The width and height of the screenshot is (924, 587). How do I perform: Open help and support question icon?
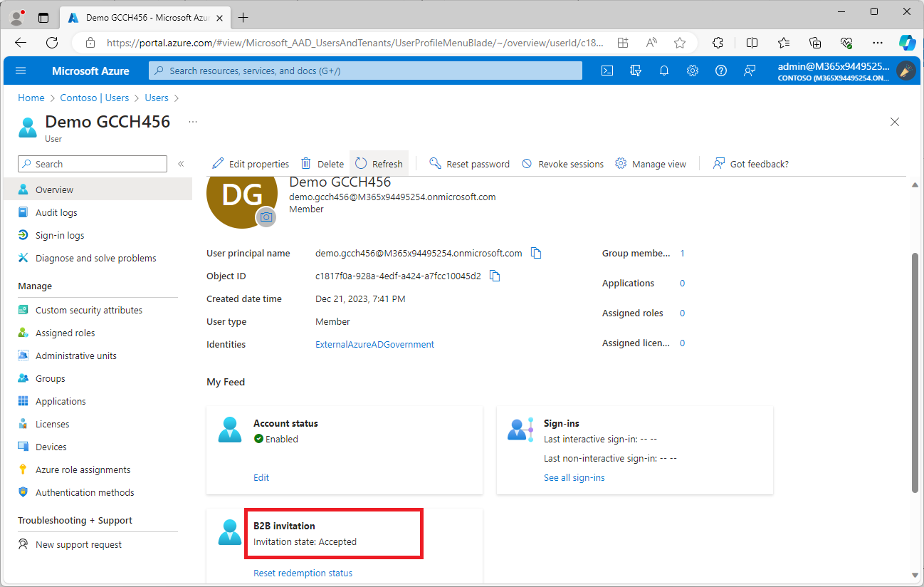click(x=721, y=71)
